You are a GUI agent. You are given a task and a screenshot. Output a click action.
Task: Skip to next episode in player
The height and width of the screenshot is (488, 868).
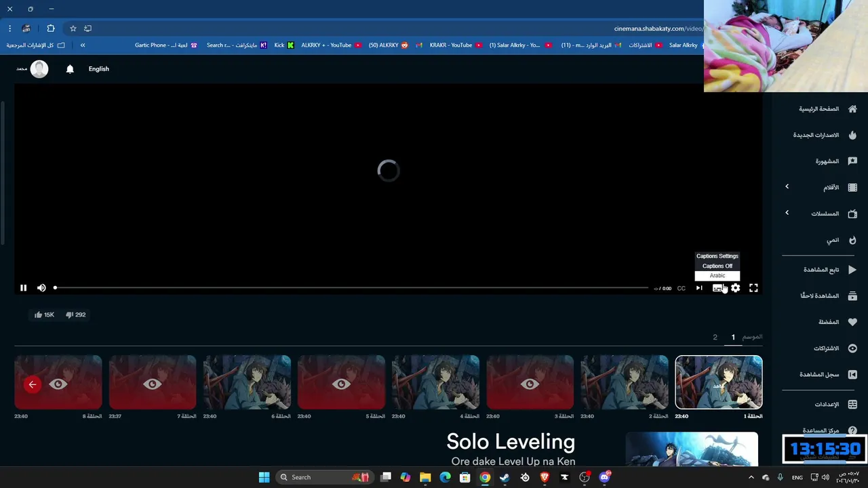tap(699, 288)
